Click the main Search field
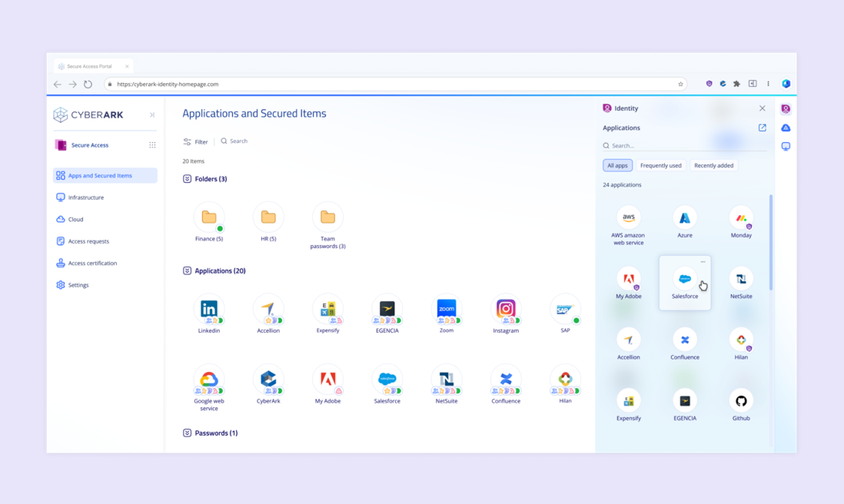 tap(234, 141)
